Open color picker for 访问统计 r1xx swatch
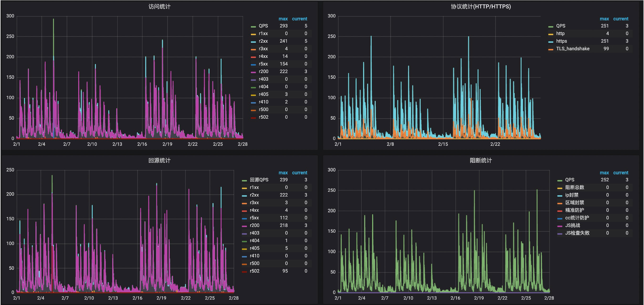Viewport: 644px width, 305px height. (253, 34)
